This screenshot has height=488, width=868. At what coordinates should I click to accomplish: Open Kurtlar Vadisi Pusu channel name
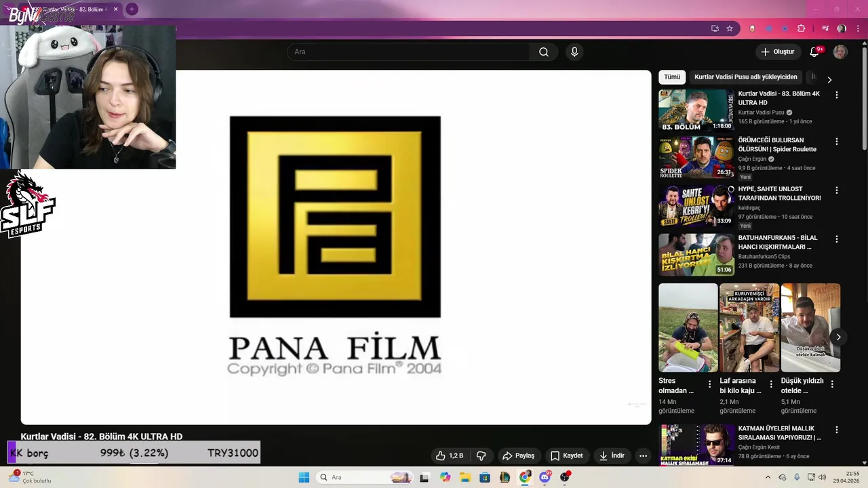point(761,113)
